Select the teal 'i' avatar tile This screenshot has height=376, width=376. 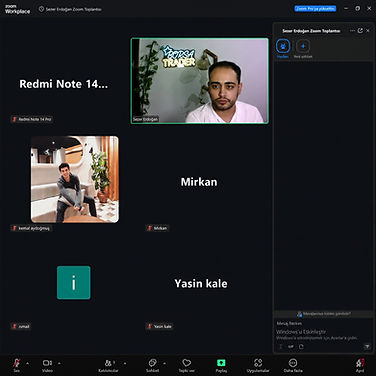(74, 283)
